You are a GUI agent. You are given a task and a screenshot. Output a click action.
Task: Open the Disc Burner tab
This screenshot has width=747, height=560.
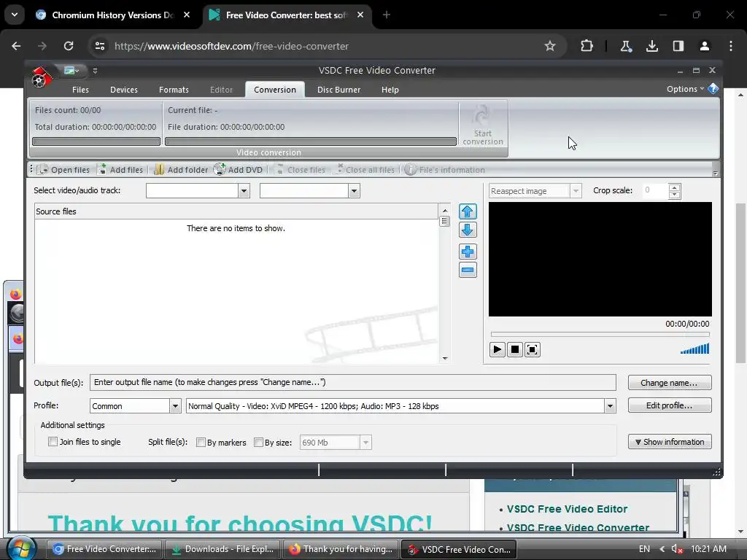tap(338, 90)
